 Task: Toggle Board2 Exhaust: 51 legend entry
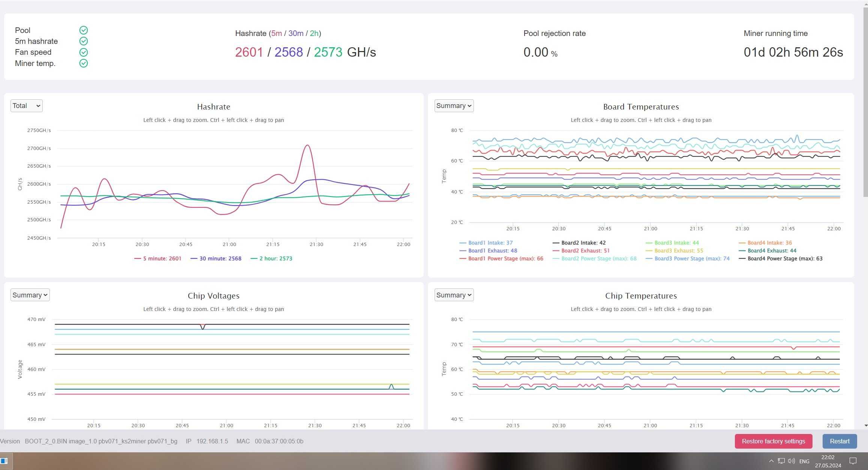click(581, 251)
